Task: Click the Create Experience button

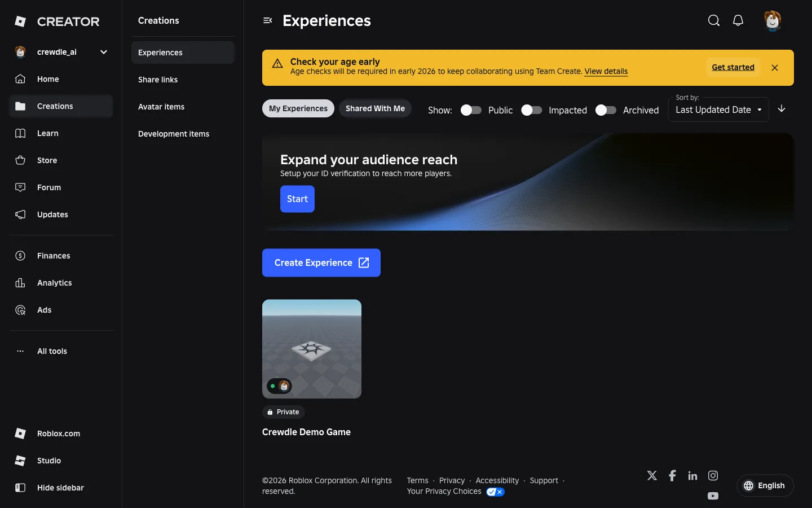Action: click(x=321, y=262)
